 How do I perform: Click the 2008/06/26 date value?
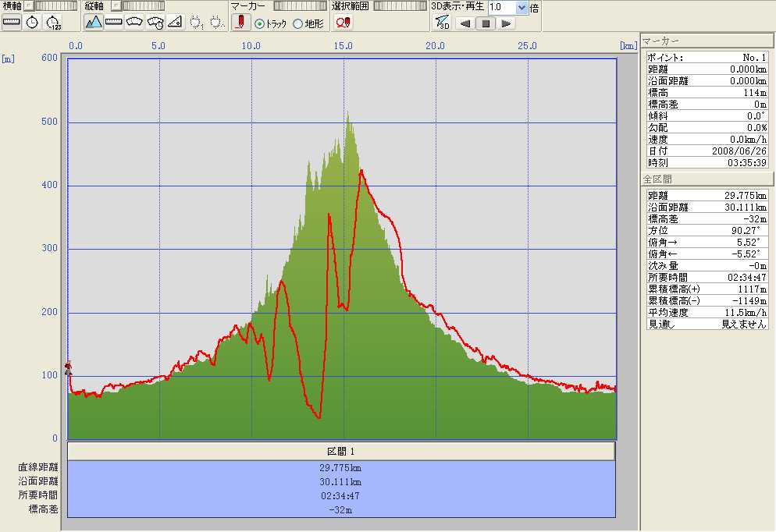(x=739, y=151)
